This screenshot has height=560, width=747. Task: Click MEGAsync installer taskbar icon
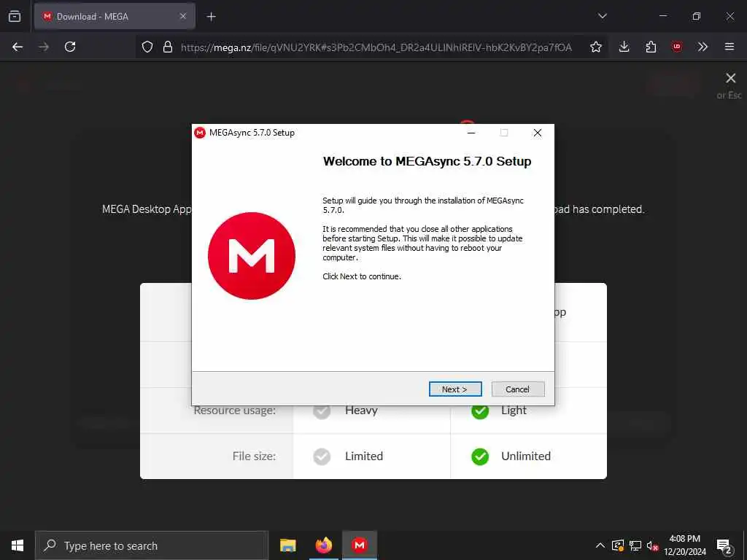coord(359,545)
